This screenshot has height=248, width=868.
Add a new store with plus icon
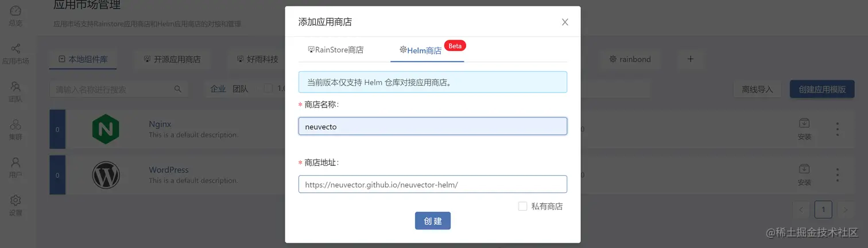(x=691, y=59)
